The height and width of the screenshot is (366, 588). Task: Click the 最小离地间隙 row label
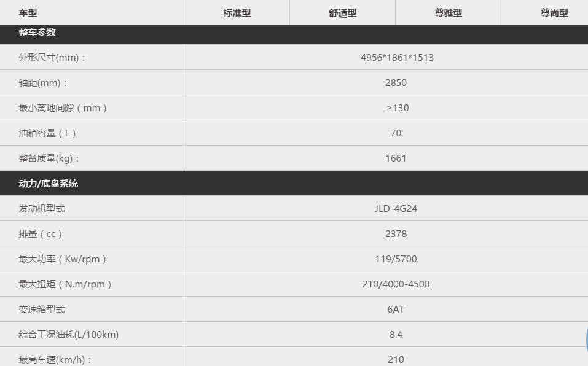[x=63, y=108]
